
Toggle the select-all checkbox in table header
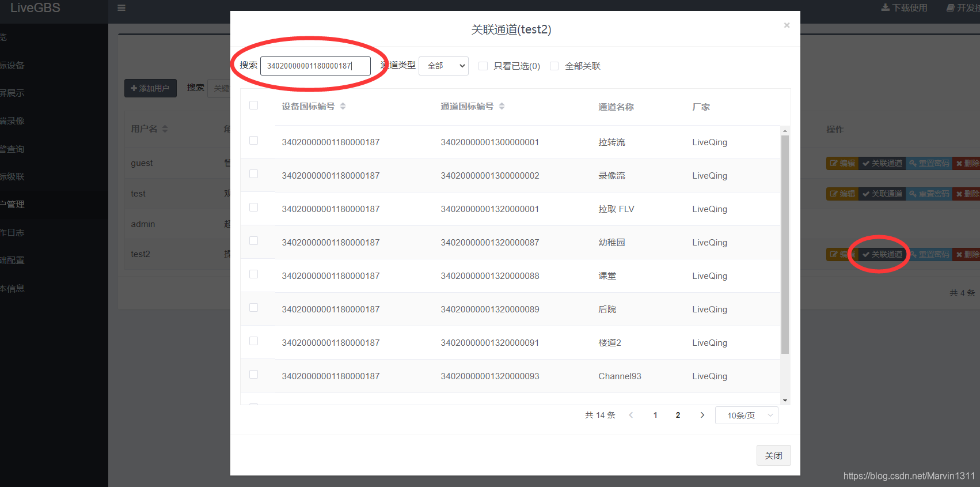point(253,105)
